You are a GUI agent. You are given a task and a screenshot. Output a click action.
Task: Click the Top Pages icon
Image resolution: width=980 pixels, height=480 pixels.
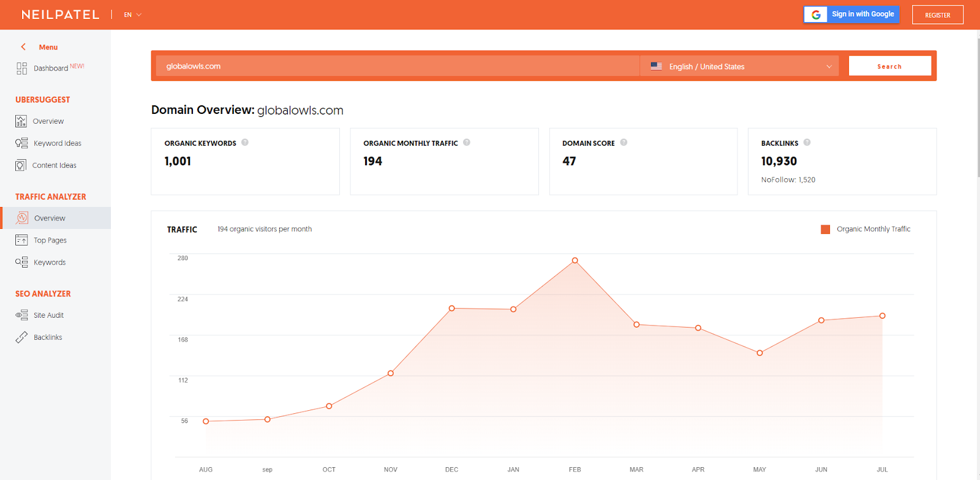point(21,240)
